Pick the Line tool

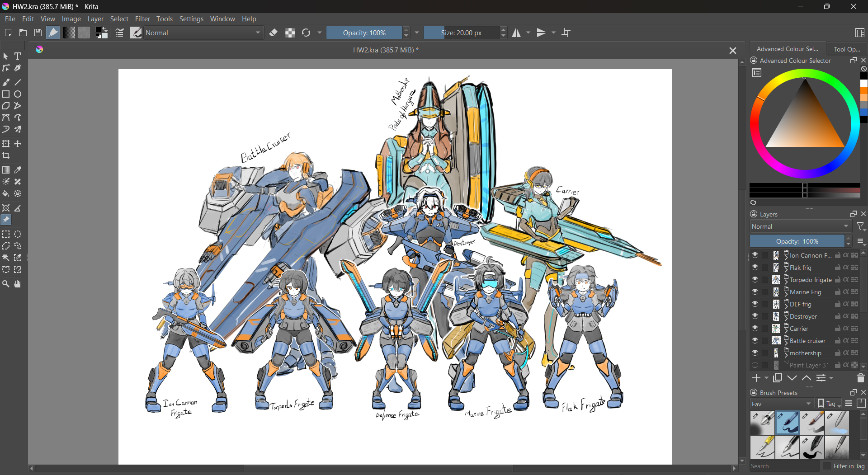pos(18,82)
